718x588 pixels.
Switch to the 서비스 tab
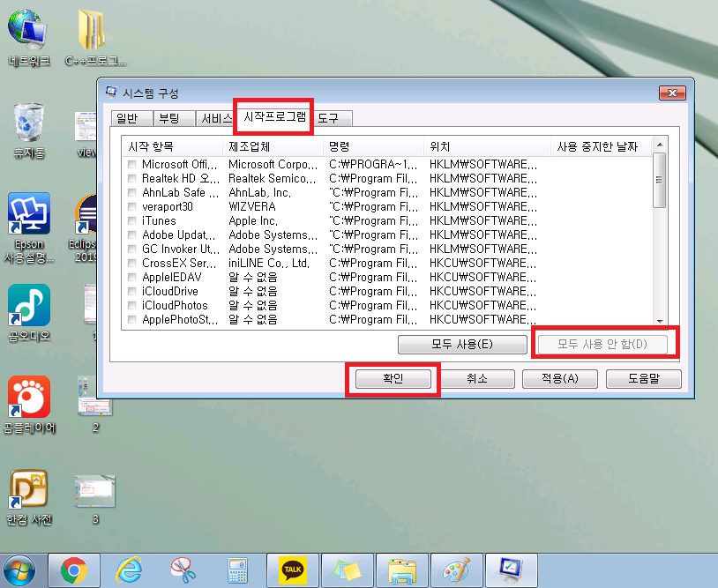tap(216, 118)
